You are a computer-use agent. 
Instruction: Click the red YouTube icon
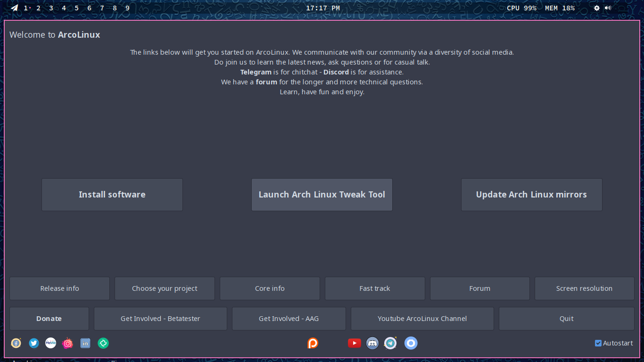[355, 343]
